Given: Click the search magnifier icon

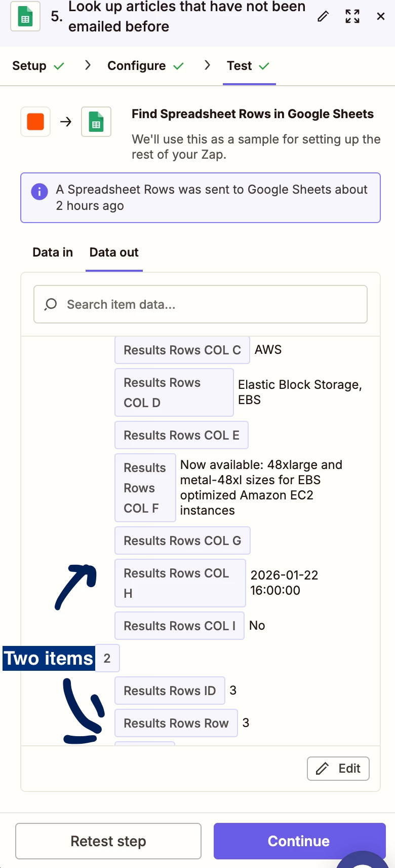Looking at the screenshot, I should (51, 304).
